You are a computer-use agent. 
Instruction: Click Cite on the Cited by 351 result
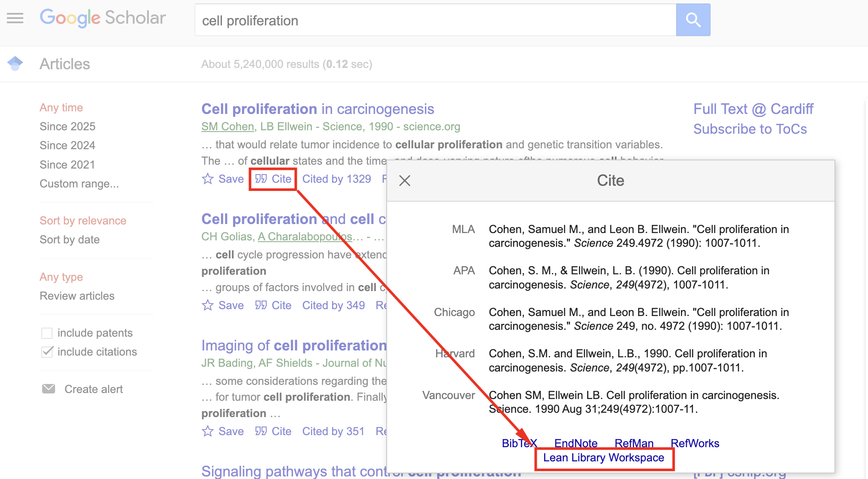click(273, 431)
